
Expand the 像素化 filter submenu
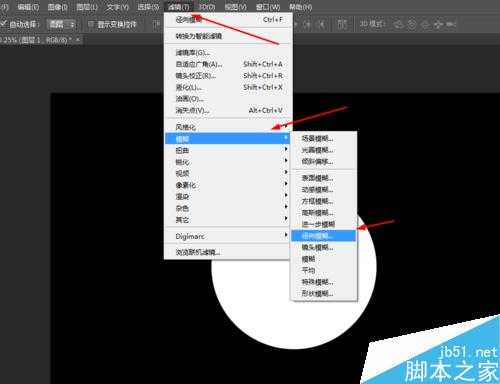tap(227, 185)
